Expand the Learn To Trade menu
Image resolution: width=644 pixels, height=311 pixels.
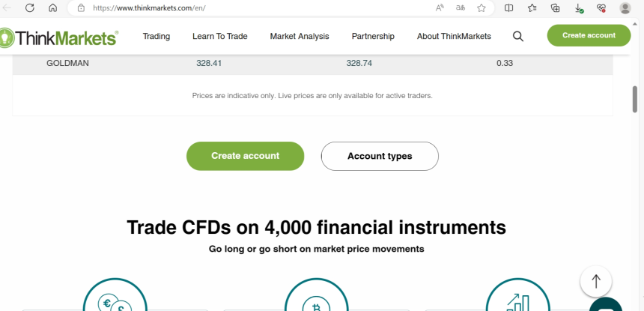[219, 36]
